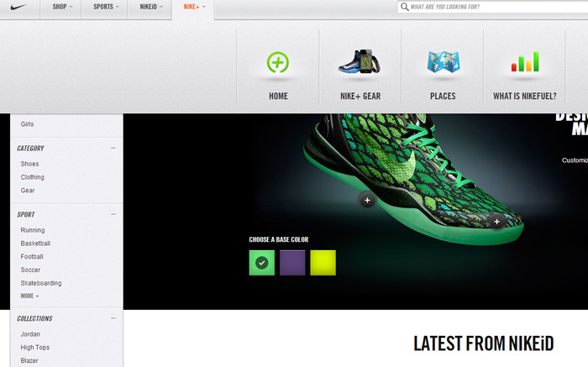The image size is (588, 367).
Task: Filter category by Gear
Action: pos(28,191)
